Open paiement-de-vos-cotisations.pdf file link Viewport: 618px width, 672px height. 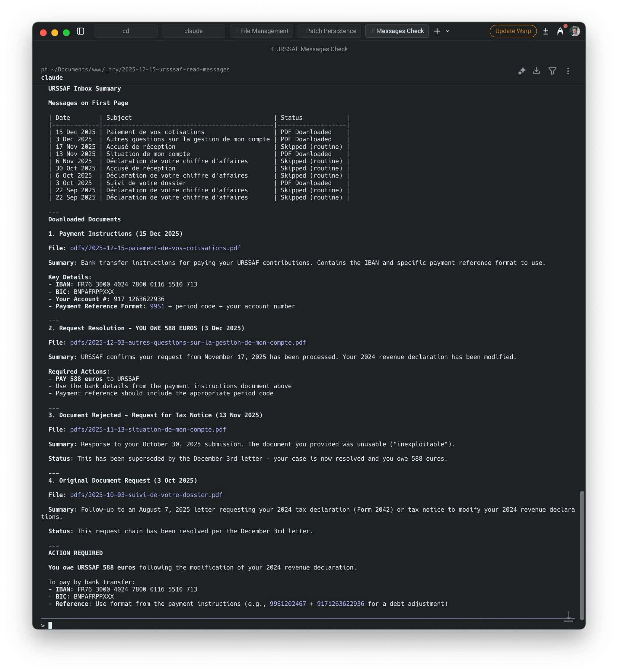coord(155,248)
